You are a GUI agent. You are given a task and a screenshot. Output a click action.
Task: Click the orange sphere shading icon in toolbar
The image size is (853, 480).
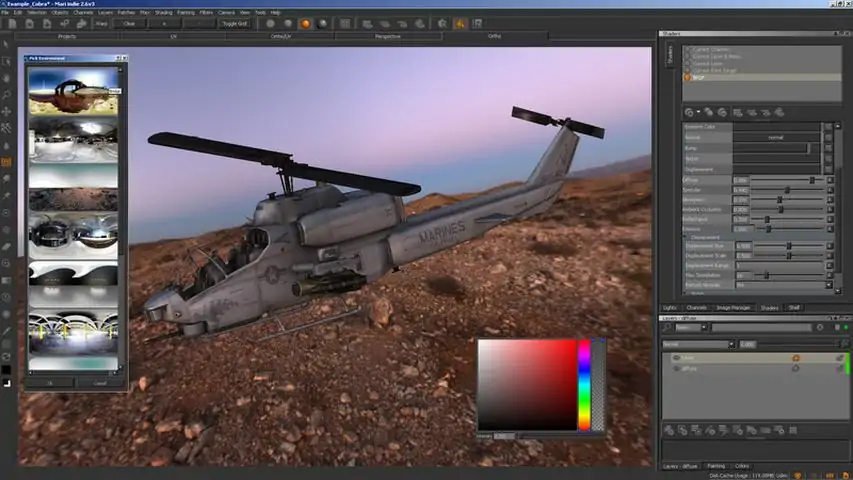click(x=304, y=23)
